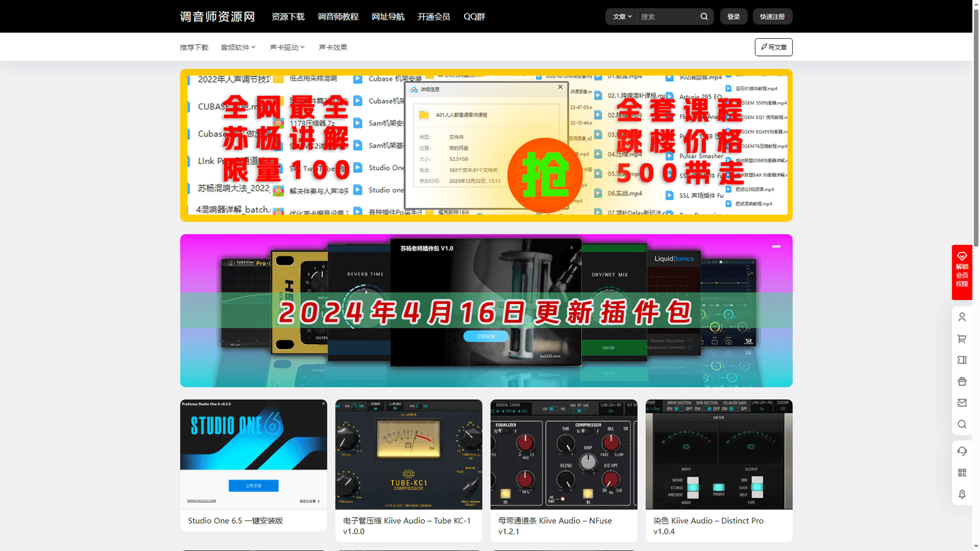Open the NFuse channel strip card image
This screenshot has width=980, height=551.
tap(563, 454)
